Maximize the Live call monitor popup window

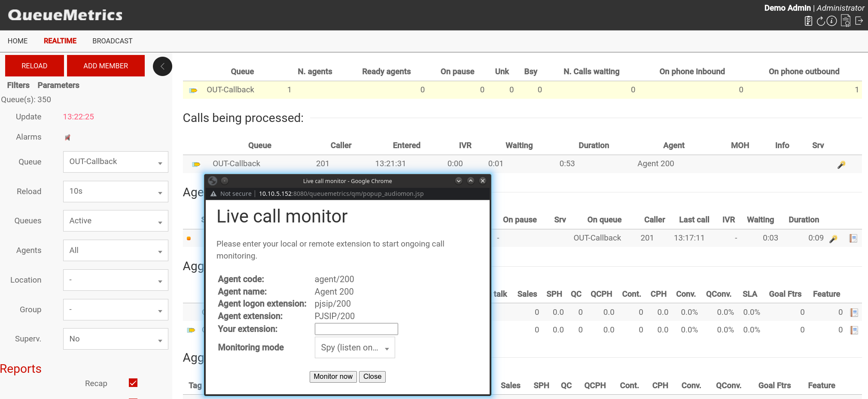pos(471,181)
